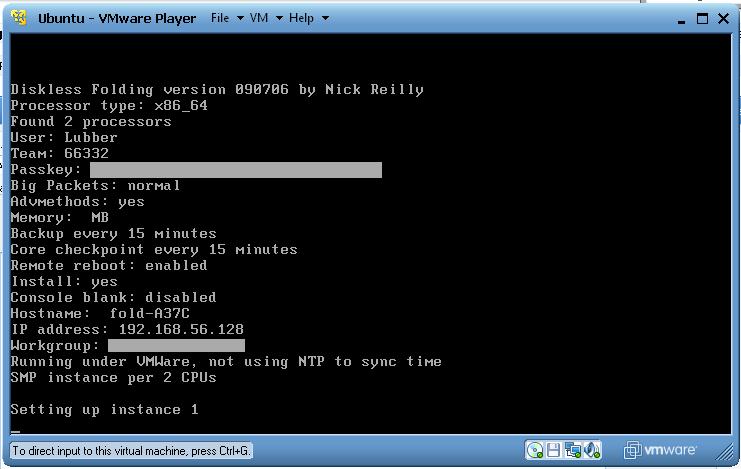This screenshot has height=469, width=741.
Task: Minimize the VMware Player window
Action: [681, 19]
